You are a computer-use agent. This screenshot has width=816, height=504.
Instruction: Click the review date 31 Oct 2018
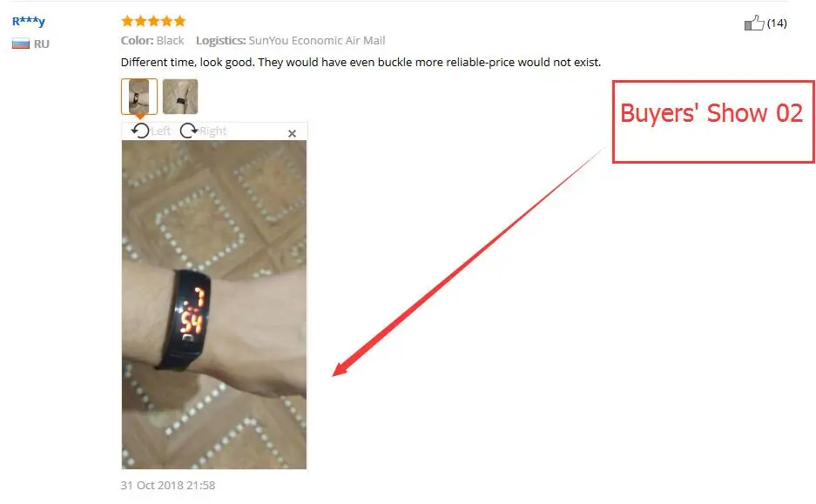pyautogui.click(x=167, y=485)
